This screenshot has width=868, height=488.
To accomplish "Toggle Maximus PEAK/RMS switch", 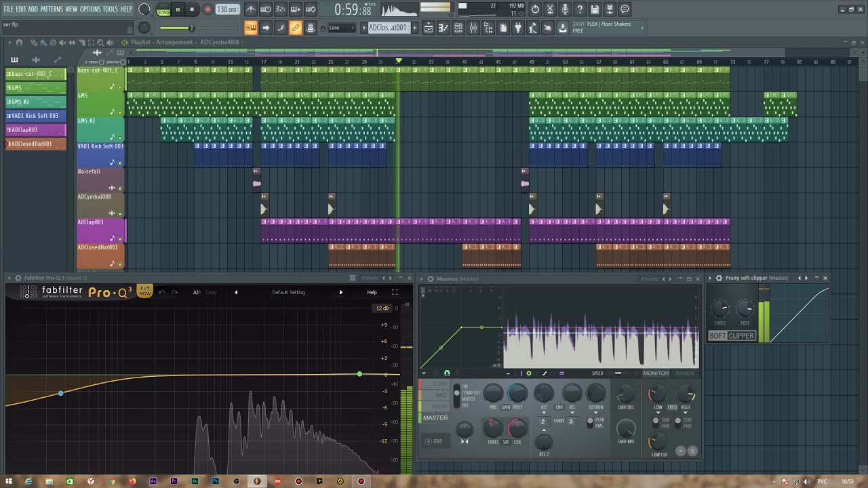I will (591, 422).
